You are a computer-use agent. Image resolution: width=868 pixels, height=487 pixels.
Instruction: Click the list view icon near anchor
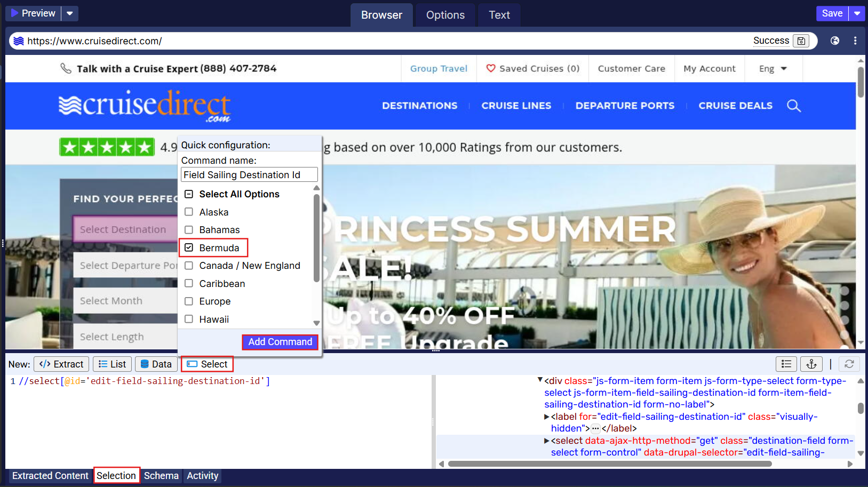pyautogui.click(x=786, y=364)
